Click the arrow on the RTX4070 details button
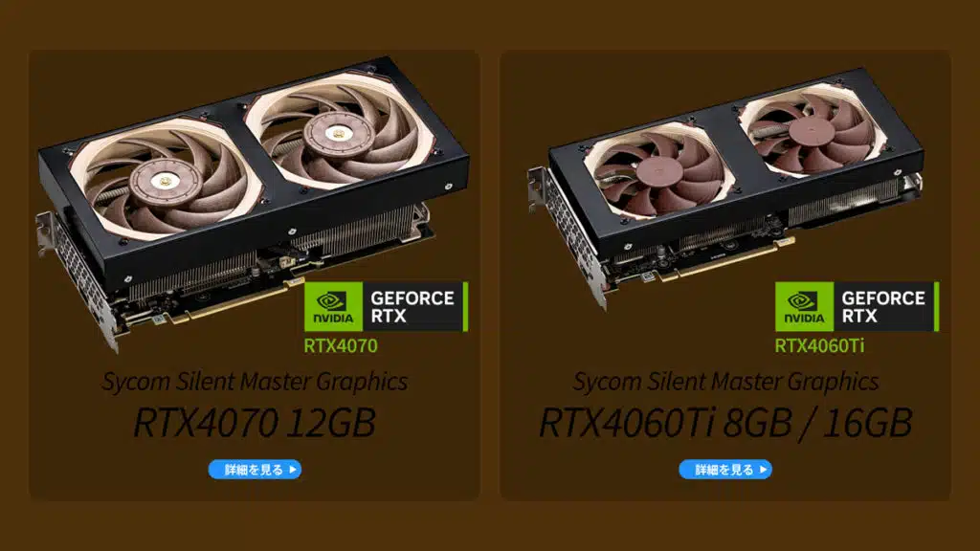 coord(293,469)
